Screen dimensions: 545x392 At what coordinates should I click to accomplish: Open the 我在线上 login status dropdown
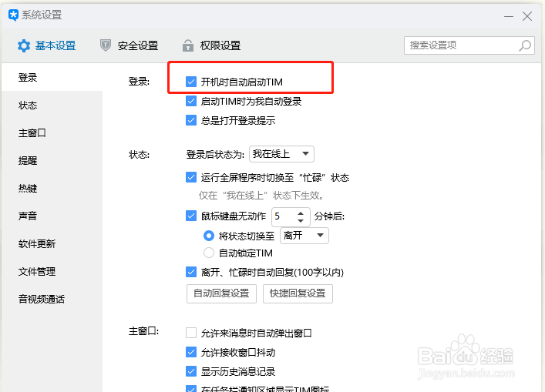click(x=281, y=154)
